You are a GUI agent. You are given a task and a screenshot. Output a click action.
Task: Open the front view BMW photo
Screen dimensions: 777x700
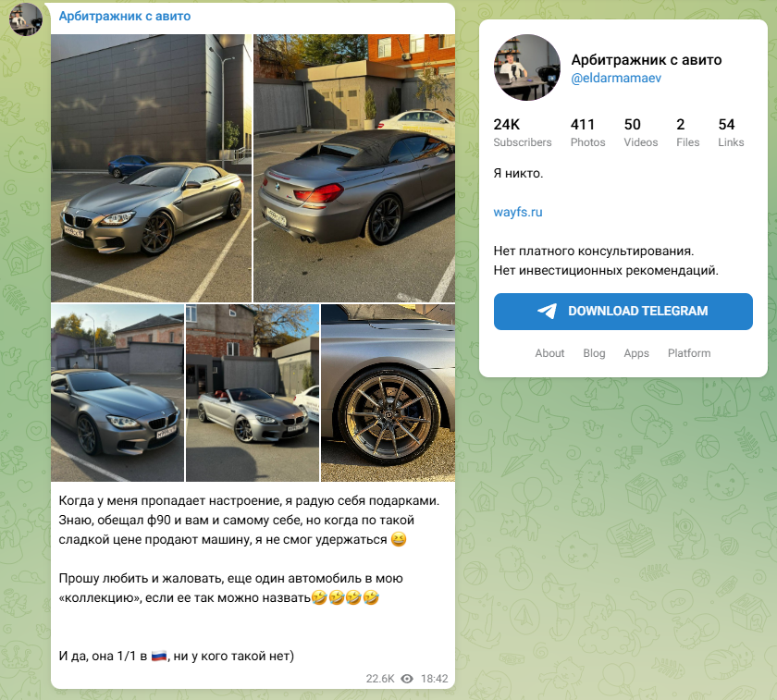pos(151,168)
